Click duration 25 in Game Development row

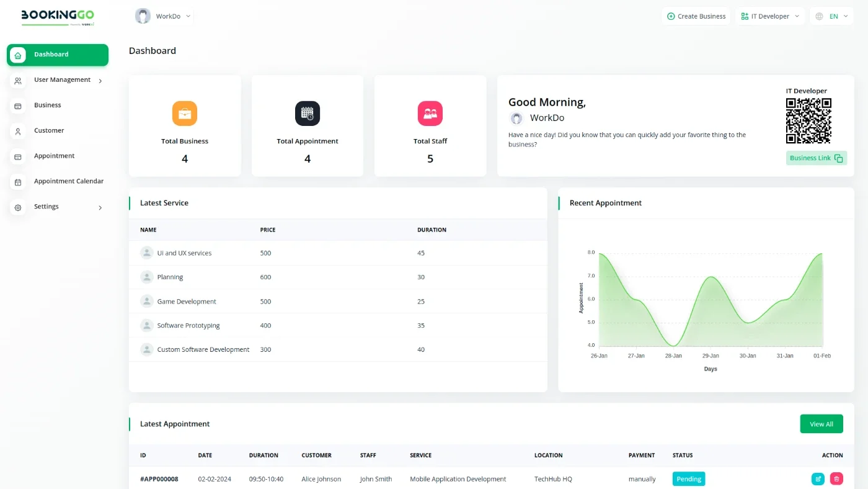tap(421, 302)
